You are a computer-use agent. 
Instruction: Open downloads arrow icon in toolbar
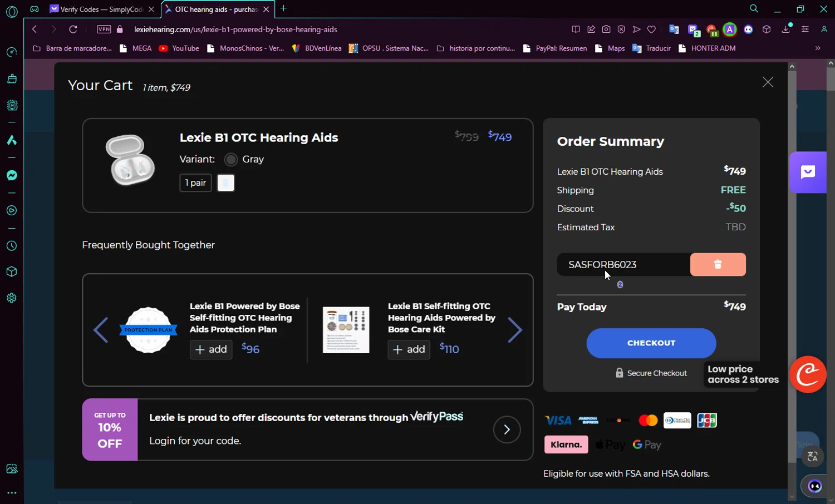786,29
